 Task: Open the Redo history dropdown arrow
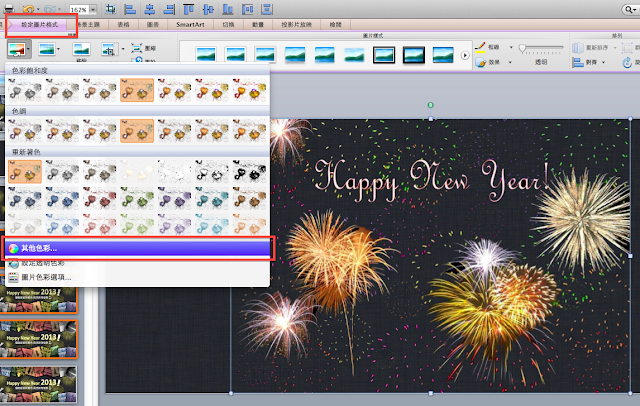coord(59,9)
